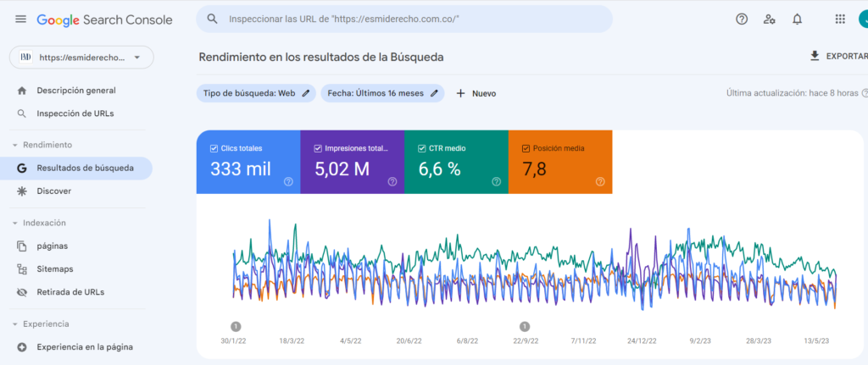The height and width of the screenshot is (365, 868).
Task: Click the Exportar button
Action: tap(837, 56)
